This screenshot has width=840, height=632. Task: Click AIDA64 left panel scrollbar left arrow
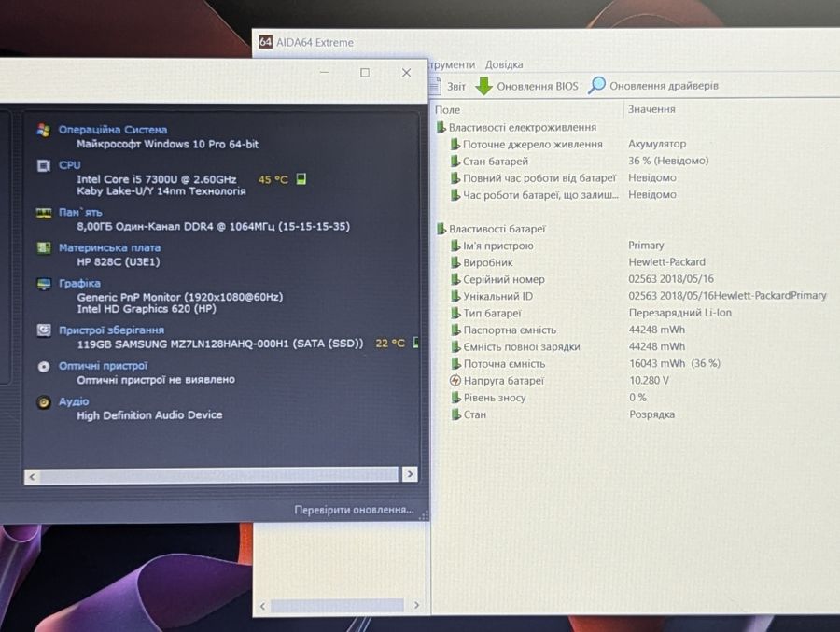coord(262,606)
